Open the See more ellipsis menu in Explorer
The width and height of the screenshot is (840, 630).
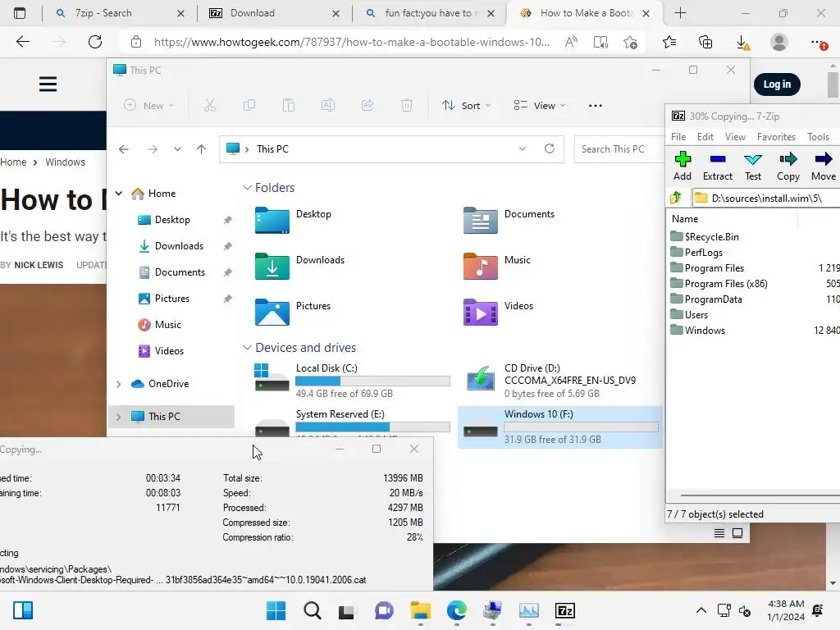pyautogui.click(x=596, y=106)
